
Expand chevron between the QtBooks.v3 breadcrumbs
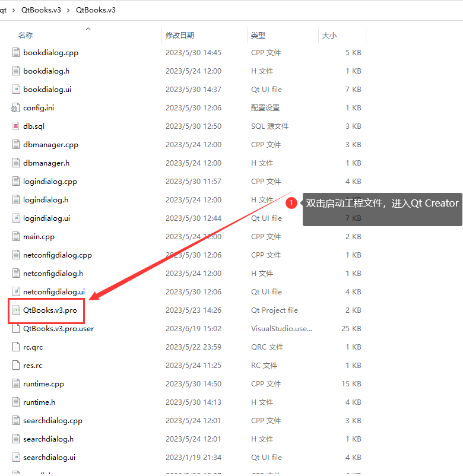(x=68, y=10)
